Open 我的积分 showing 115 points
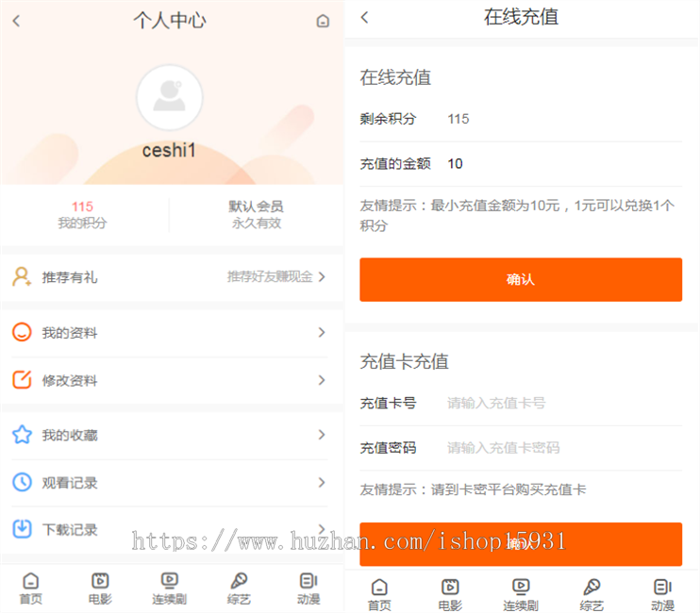This screenshot has height=613, width=700. pos(83,214)
